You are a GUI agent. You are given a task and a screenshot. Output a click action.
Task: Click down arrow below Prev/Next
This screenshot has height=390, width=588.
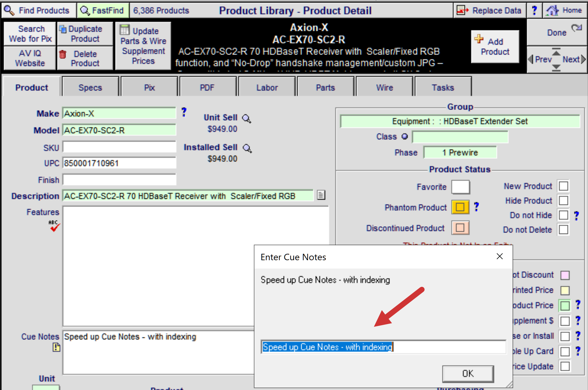(556, 68)
